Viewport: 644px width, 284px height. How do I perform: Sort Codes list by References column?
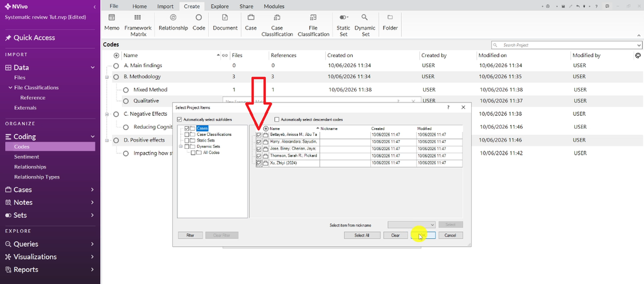click(x=284, y=55)
